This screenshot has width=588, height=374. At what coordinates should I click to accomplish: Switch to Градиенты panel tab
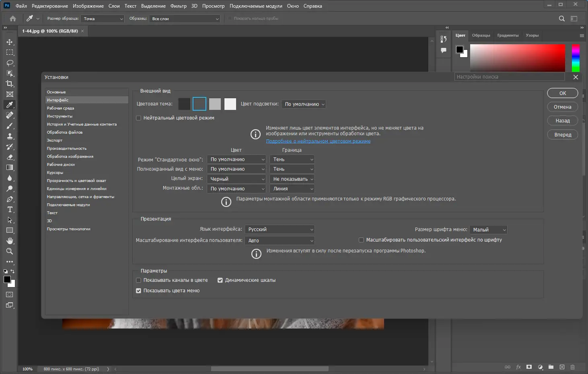coord(508,35)
